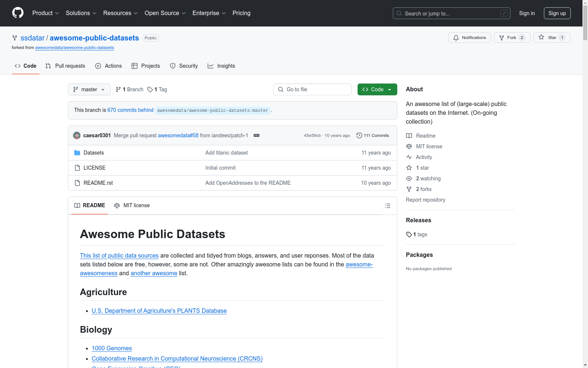View the 1 Tag list

click(x=157, y=89)
